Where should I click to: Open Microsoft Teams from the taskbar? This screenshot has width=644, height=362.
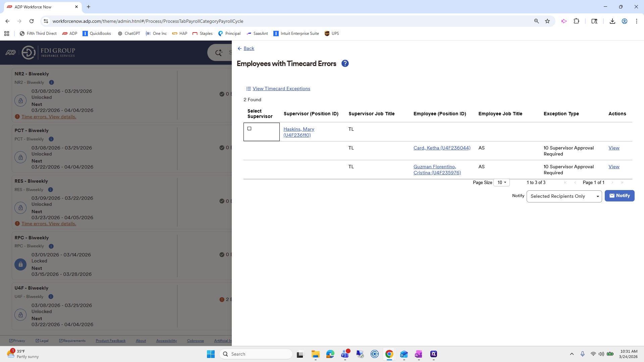coord(345,354)
